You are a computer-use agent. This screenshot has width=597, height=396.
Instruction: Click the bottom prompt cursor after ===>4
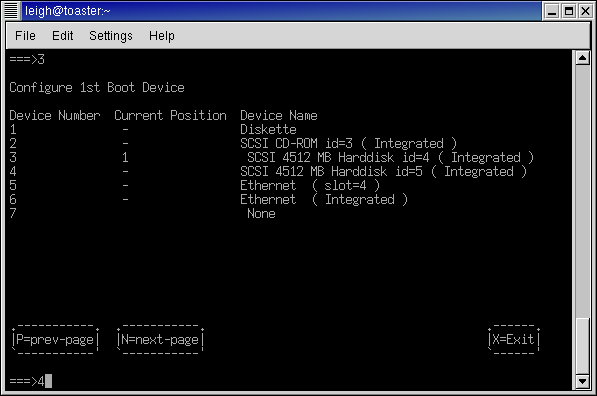(48, 381)
